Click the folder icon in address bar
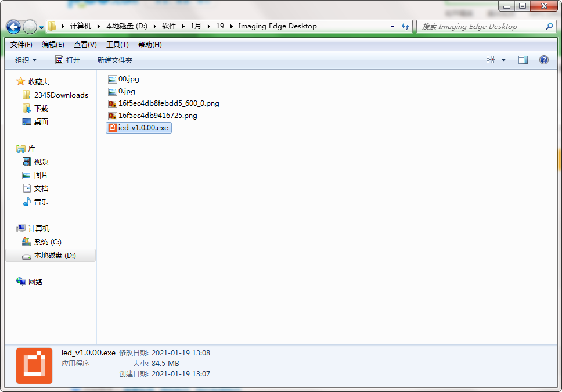Viewport: 562px width, 392px height. pos(52,26)
